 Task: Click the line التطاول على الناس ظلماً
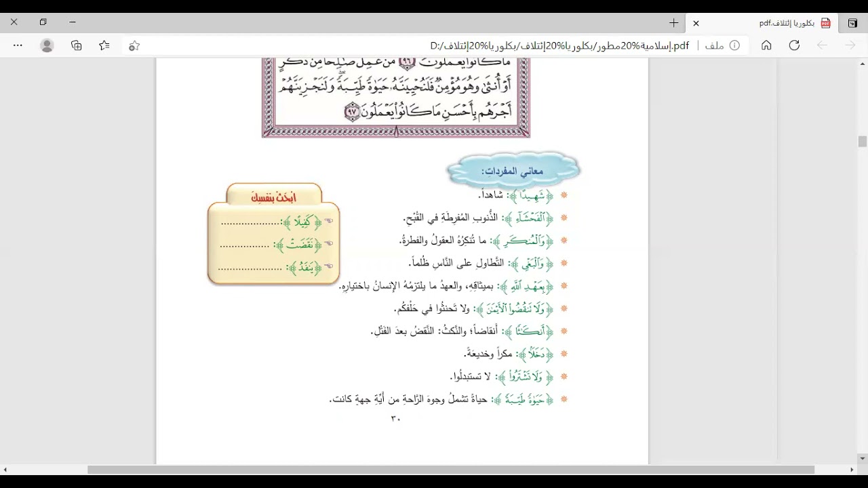[456, 263]
